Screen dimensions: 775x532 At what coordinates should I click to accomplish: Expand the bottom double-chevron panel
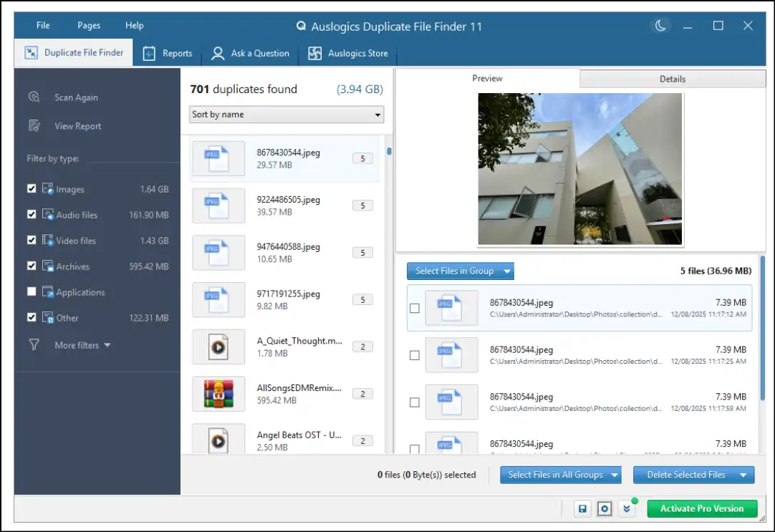[627, 508]
